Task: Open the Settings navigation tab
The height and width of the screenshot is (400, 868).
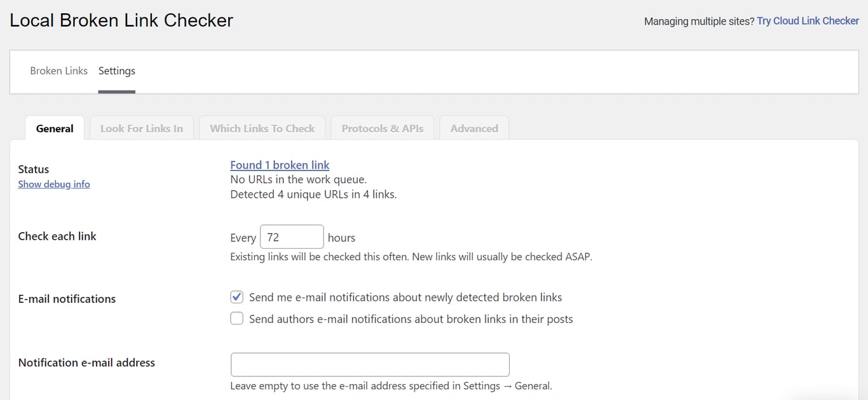Action: [116, 71]
